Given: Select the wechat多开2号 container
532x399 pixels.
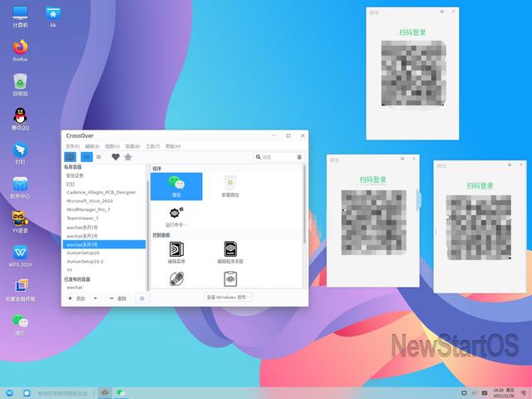Looking at the screenshot, I should point(104,236).
